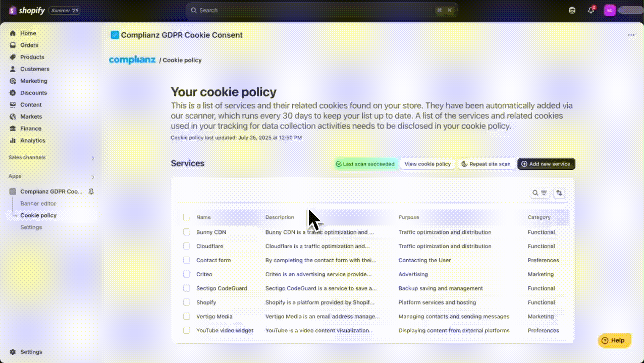Open the Vertigo Media service name

pyautogui.click(x=214, y=317)
